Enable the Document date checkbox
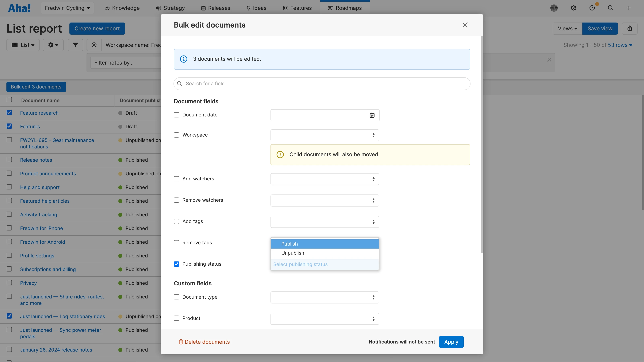644x362 pixels. [x=176, y=115]
